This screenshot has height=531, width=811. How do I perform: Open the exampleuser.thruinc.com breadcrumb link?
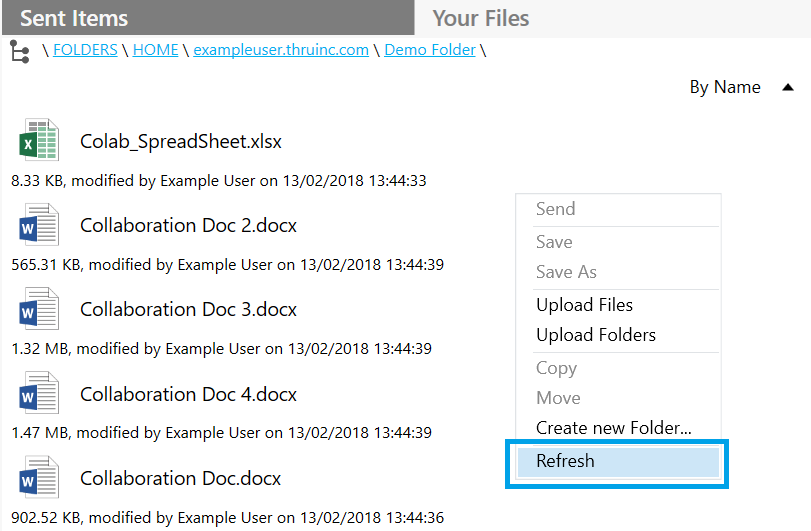pos(281,50)
